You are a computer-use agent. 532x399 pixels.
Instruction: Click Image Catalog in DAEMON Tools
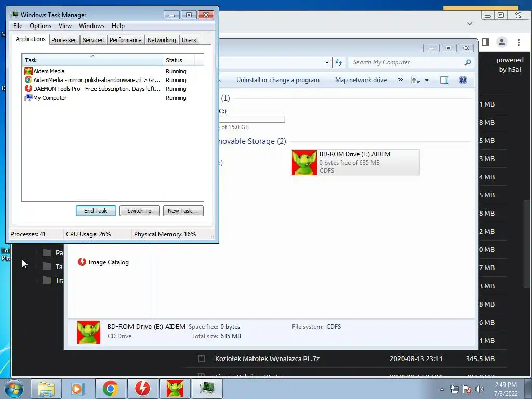click(103, 262)
